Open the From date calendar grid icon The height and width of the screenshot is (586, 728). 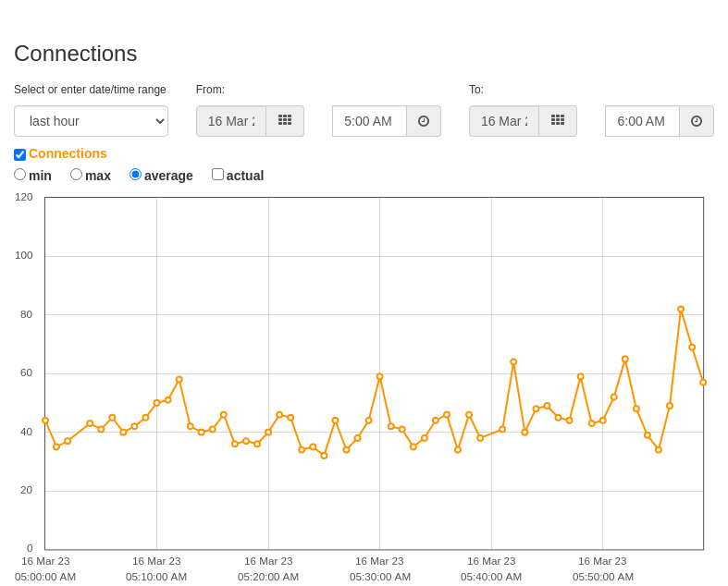coord(285,121)
